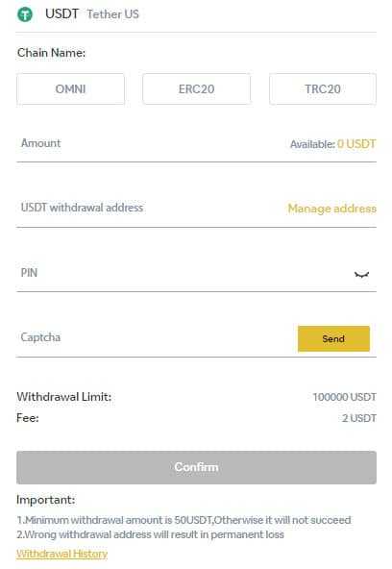392x569 pixels.
Task: Click the 2 USDT fee value
Action: (x=359, y=418)
